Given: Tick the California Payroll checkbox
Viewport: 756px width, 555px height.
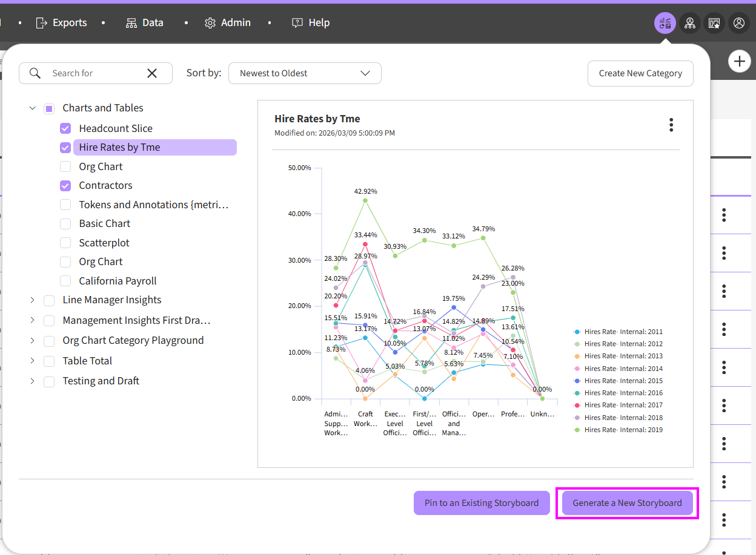Looking at the screenshot, I should pyautogui.click(x=65, y=281).
